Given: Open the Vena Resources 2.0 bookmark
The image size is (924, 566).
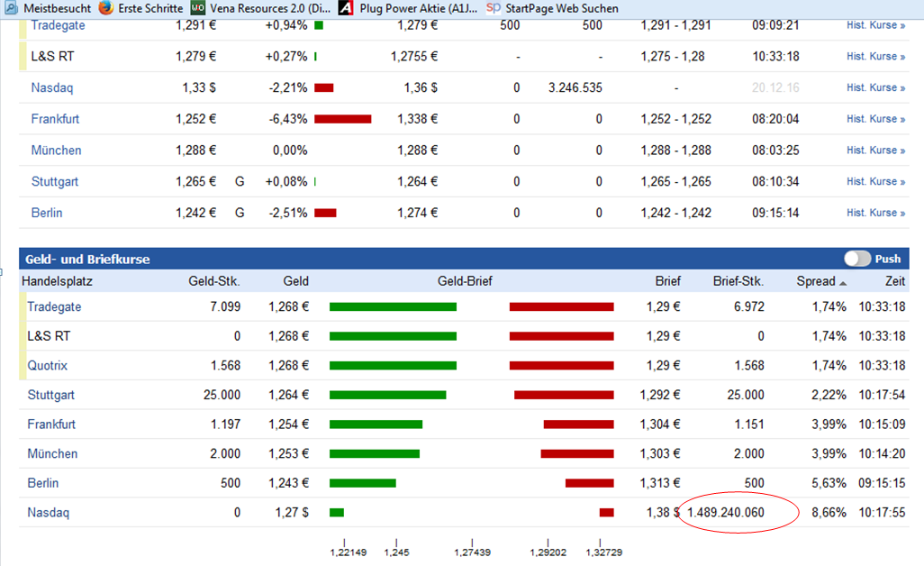Looking at the screenshot, I should (x=262, y=8).
